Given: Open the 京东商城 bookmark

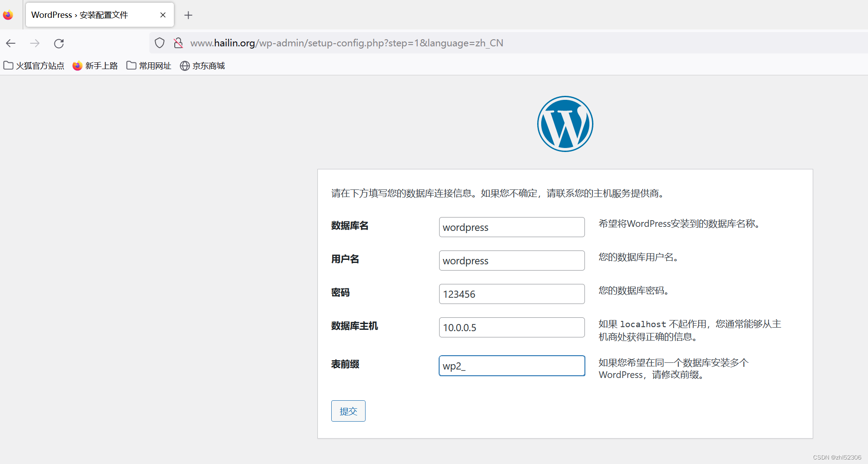Looking at the screenshot, I should point(202,66).
